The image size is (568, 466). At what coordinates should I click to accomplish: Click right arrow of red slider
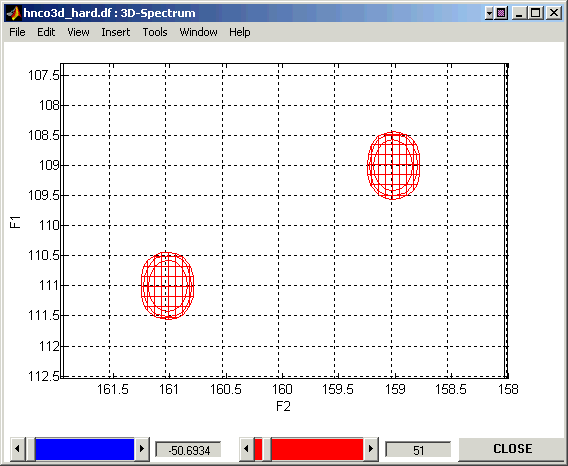371,449
